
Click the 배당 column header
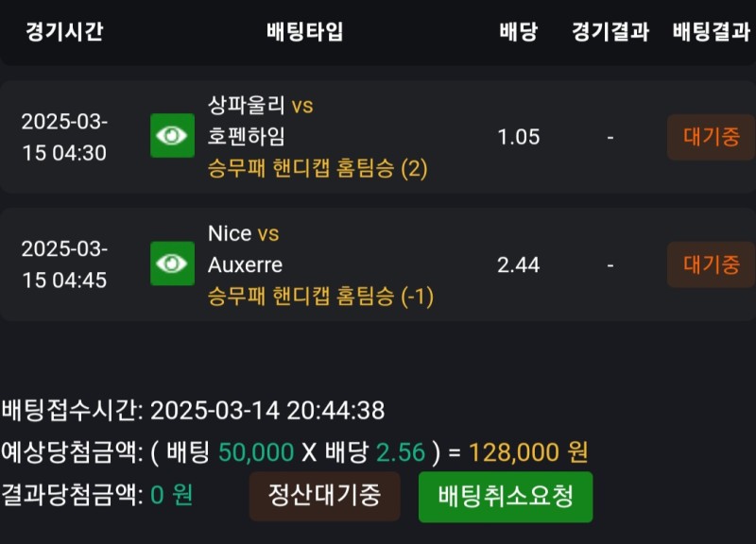tap(518, 31)
